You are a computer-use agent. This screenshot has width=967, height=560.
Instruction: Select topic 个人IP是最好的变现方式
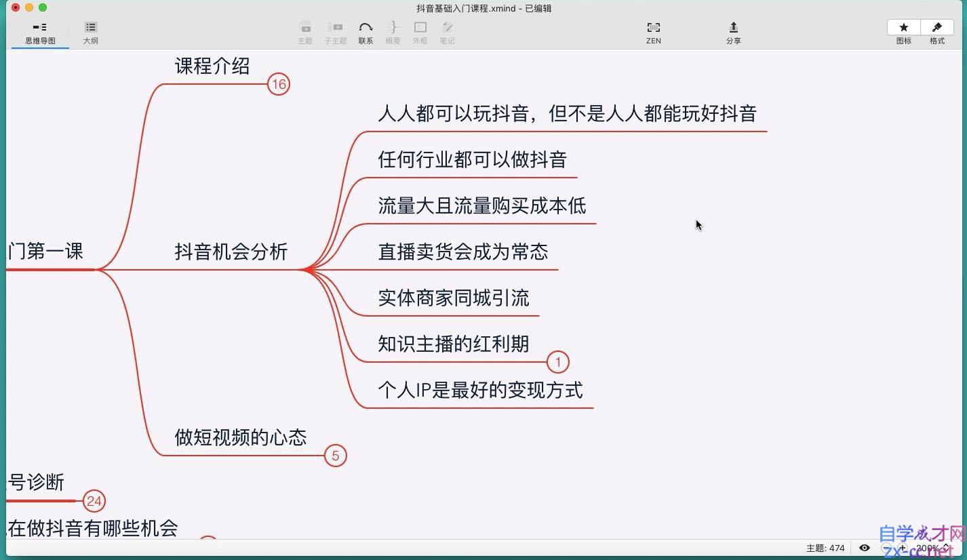480,390
